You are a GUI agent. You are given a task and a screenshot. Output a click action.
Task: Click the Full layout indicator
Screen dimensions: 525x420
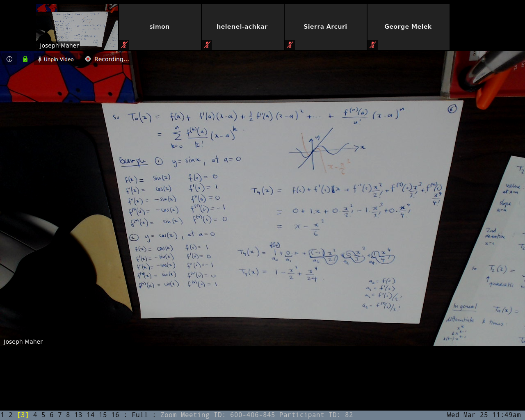[x=139, y=415]
